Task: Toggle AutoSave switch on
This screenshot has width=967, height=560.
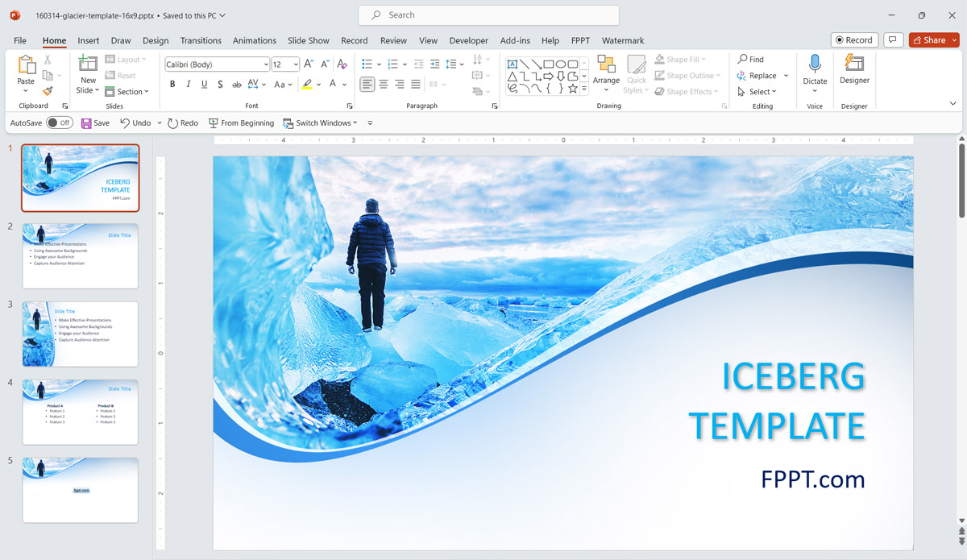Action: tap(59, 122)
